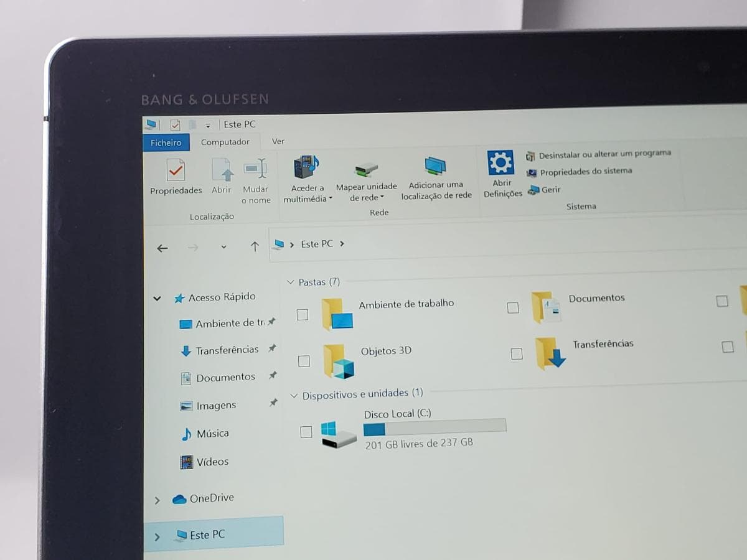This screenshot has height=560, width=747.
Task: Collapse the Acesso Rápido tree section
Action: pos(157,299)
